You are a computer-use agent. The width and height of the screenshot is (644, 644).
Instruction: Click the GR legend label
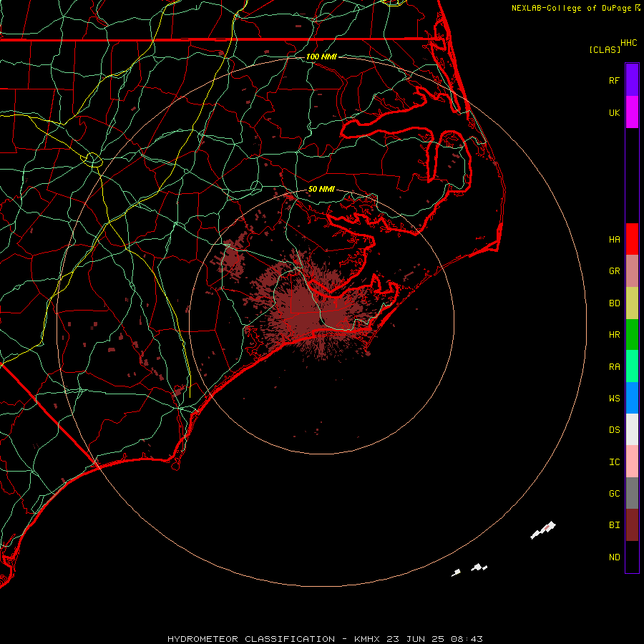[x=614, y=270]
